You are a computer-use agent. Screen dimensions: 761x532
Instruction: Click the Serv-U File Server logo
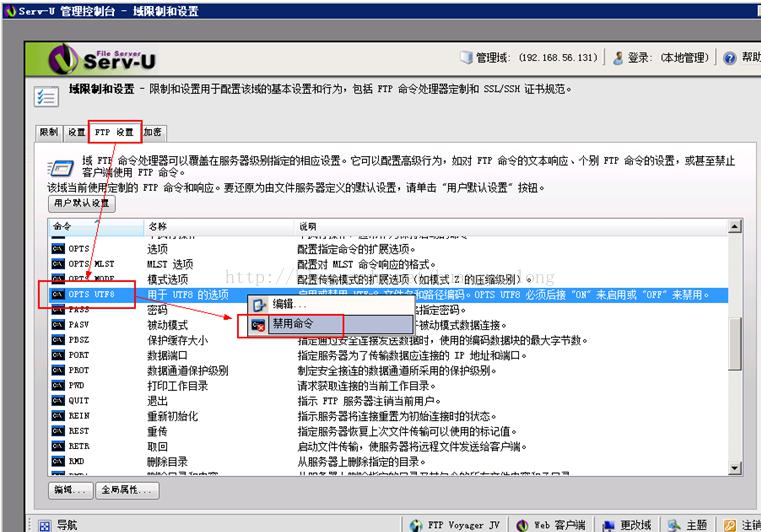(102, 59)
